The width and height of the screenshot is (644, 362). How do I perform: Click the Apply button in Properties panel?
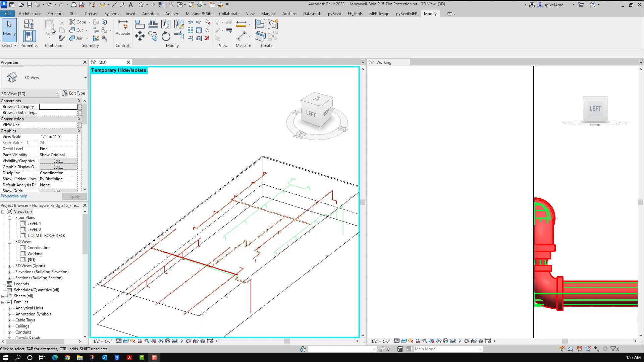(74, 196)
